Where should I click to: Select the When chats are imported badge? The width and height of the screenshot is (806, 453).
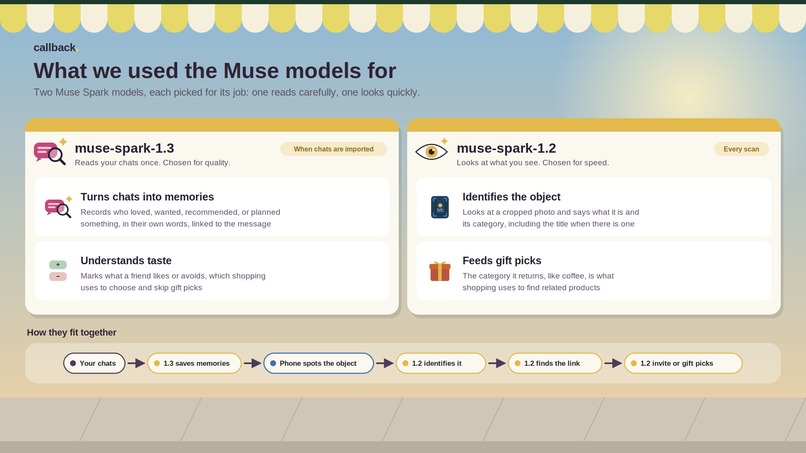pyautogui.click(x=334, y=149)
